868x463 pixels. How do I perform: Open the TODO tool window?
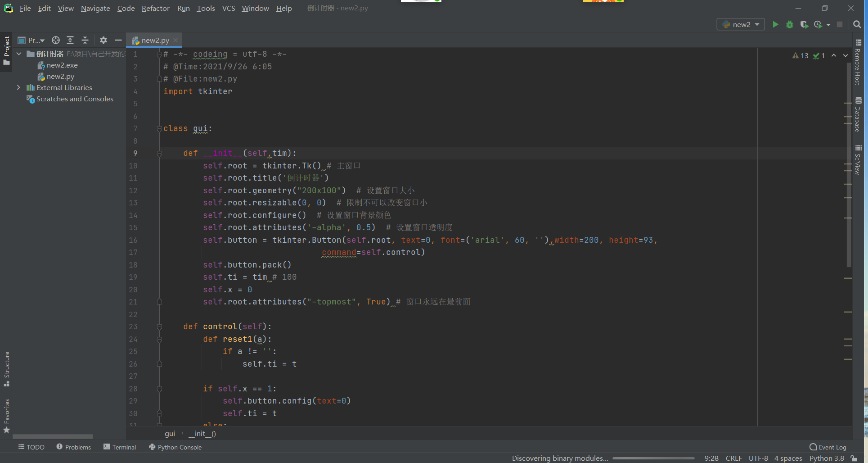click(31, 447)
